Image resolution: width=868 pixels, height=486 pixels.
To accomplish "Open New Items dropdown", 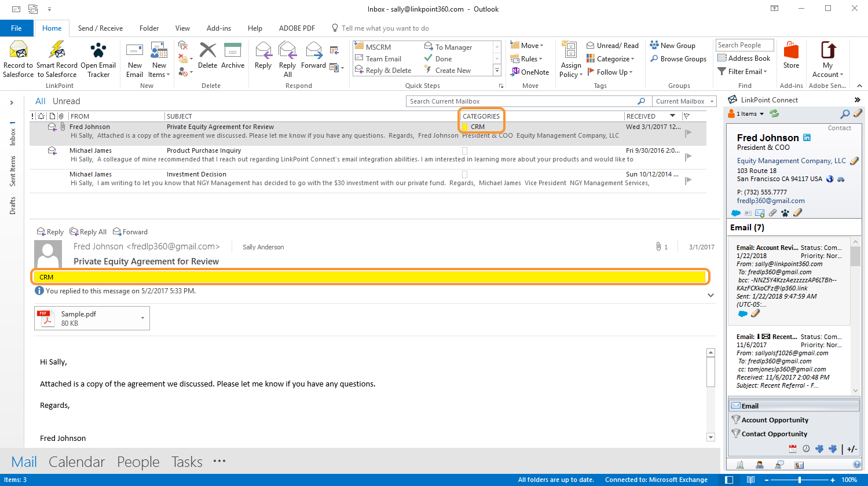I will (159, 60).
